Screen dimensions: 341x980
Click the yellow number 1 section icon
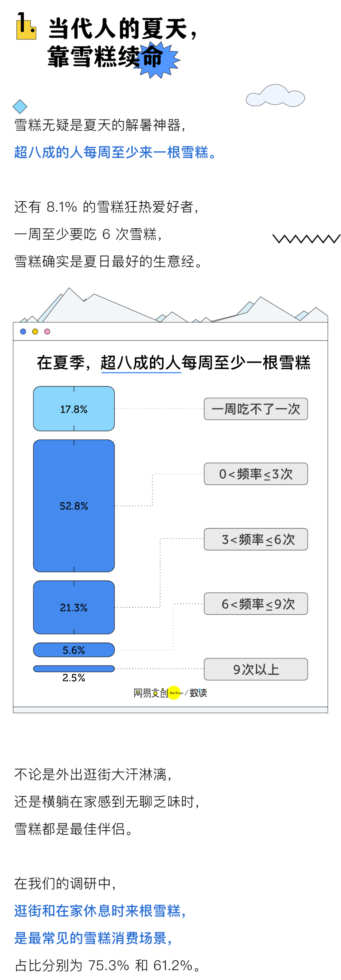pos(26,26)
